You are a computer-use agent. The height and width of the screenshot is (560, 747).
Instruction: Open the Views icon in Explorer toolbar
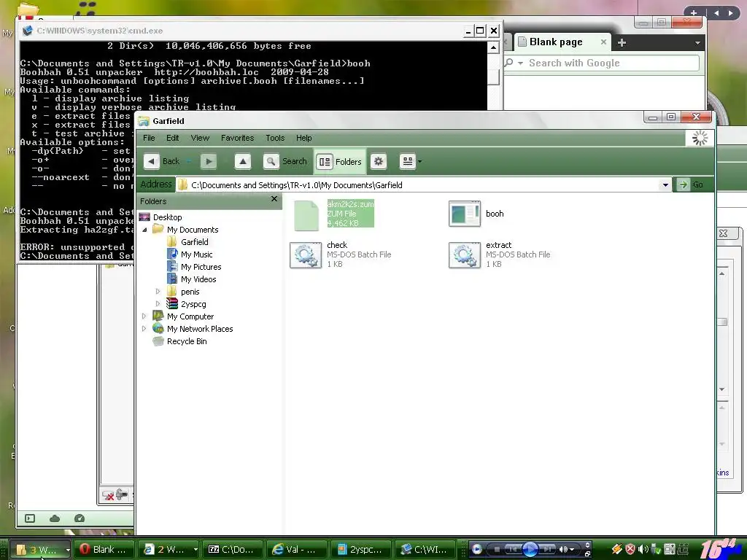point(407,161)
